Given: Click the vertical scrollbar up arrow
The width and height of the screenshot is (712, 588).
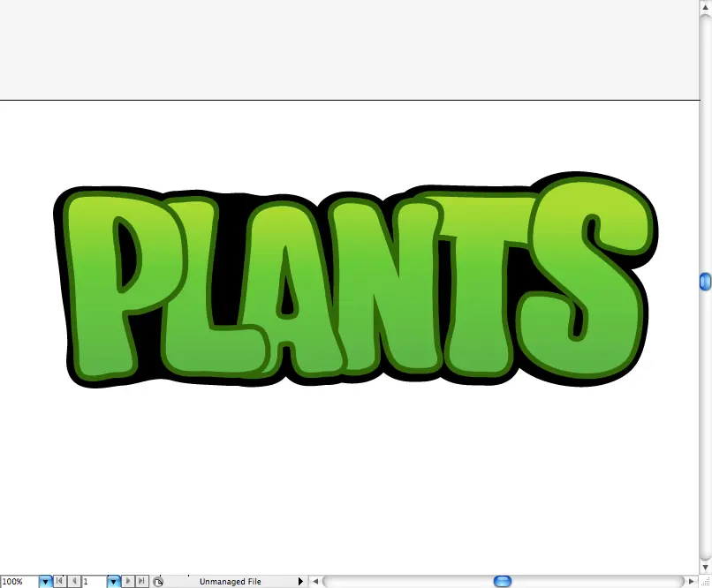Looking at the screenshot, I should tap(705, 7).
